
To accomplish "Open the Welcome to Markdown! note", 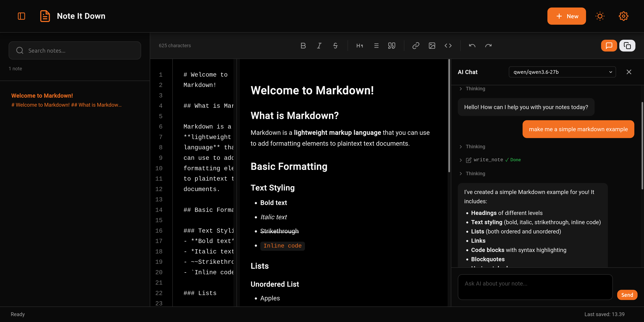I will point(75,100).
